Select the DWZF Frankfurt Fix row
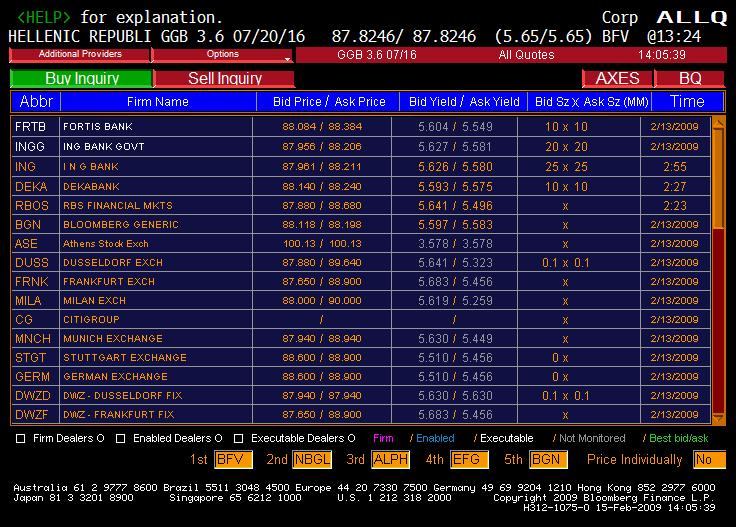This screenshot has width=736, height=527. tap(361, 414)
